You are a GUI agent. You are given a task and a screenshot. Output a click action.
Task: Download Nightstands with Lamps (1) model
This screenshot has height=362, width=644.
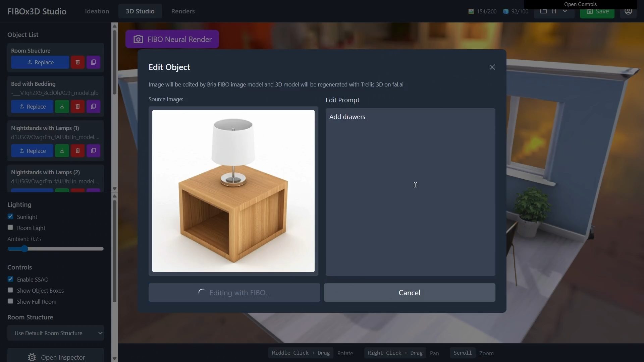click(x=62, y=151)
